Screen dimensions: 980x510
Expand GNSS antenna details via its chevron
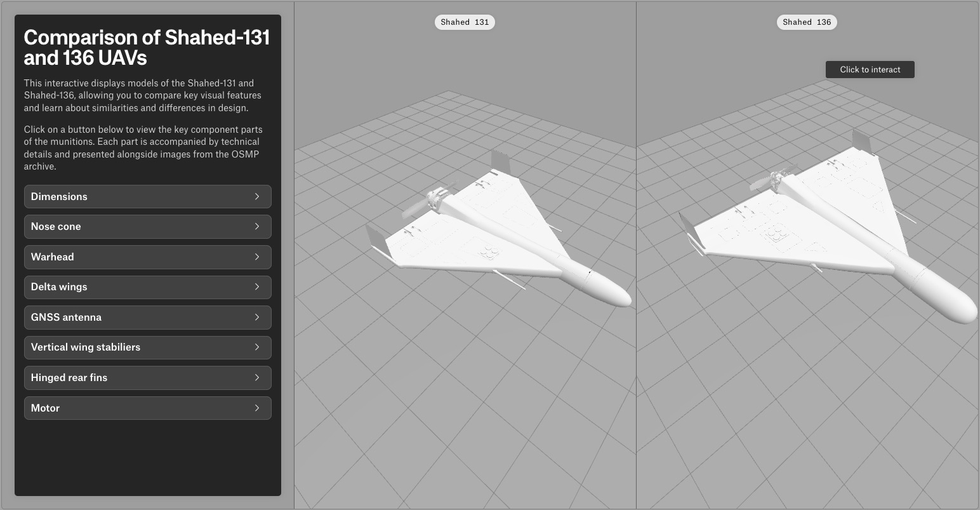tap(257, 318)
